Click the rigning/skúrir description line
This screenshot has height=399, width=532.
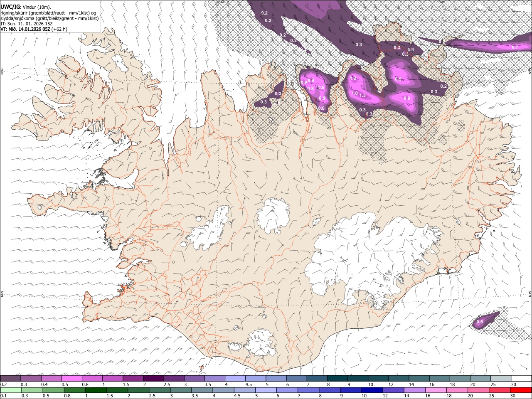pos(48,12)
